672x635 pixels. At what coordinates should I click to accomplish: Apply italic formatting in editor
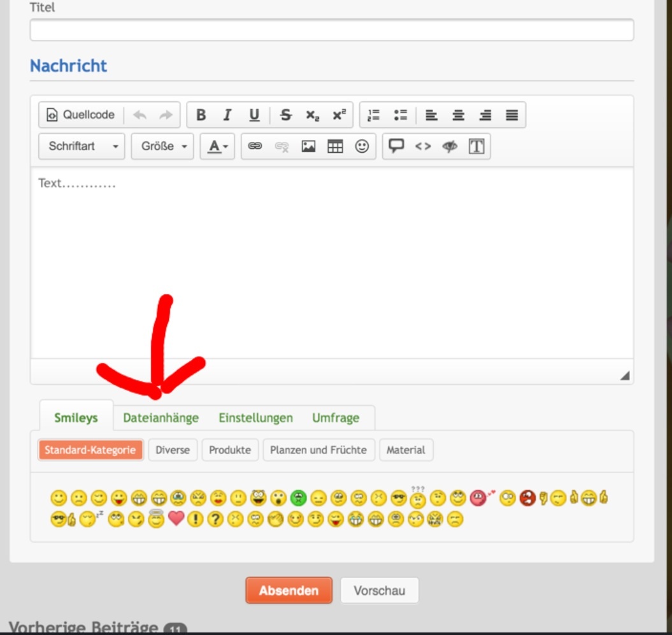pyautogui.click(x=227, y=115)
